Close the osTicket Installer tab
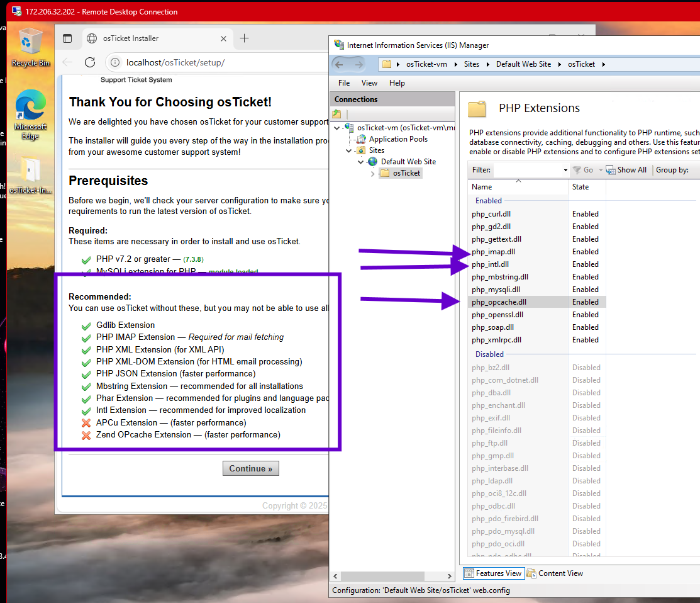700x603 pixels. (223, 38)
